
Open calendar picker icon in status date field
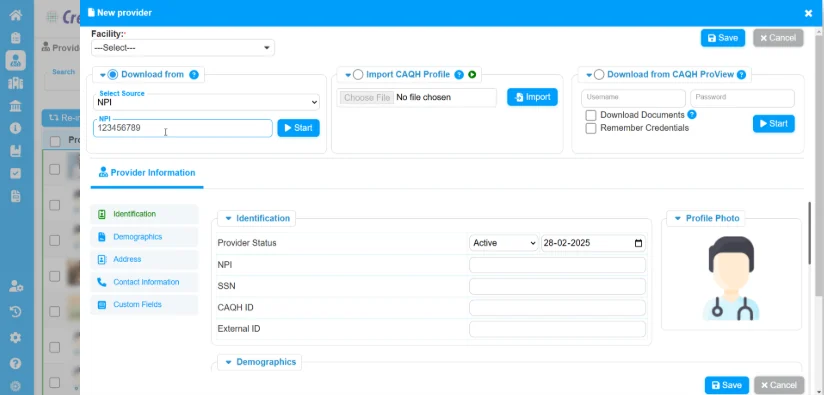[638, 243]
